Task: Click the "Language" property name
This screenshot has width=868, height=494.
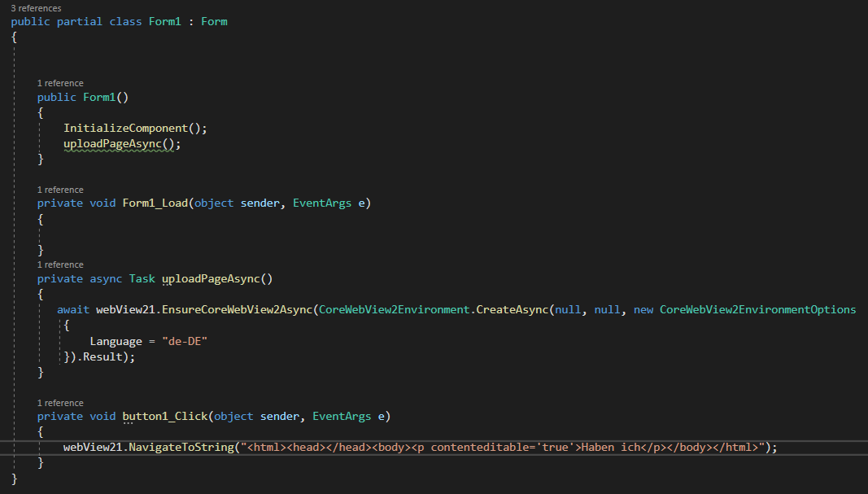Action: (x=116, y=342)
